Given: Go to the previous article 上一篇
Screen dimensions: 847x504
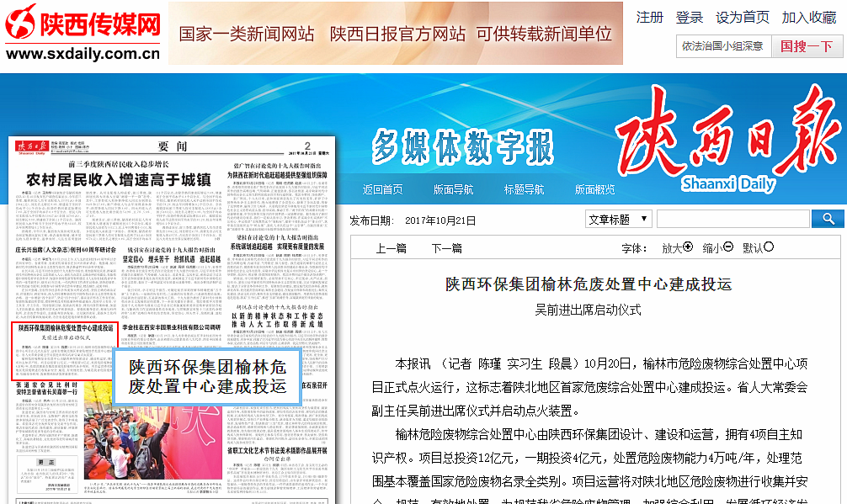Looking at the screenshot, I should coord(391,248).
